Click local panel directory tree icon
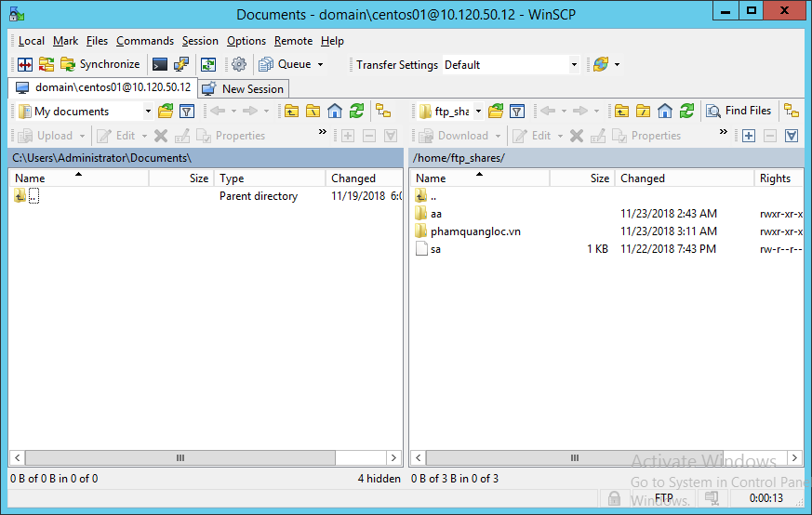 (383, 111)
